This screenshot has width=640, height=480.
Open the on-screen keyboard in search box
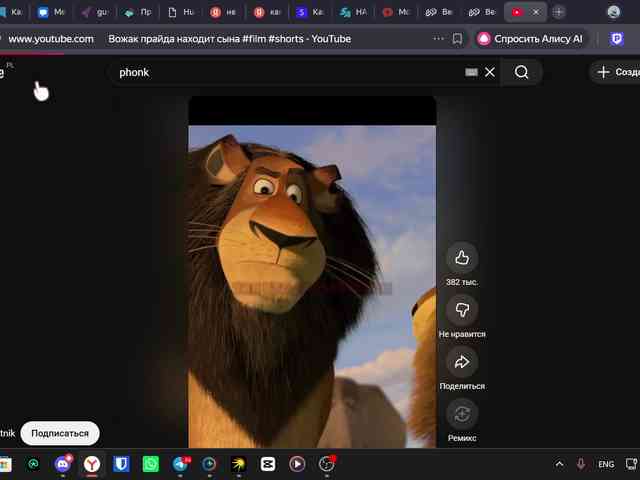click(471, 72)
